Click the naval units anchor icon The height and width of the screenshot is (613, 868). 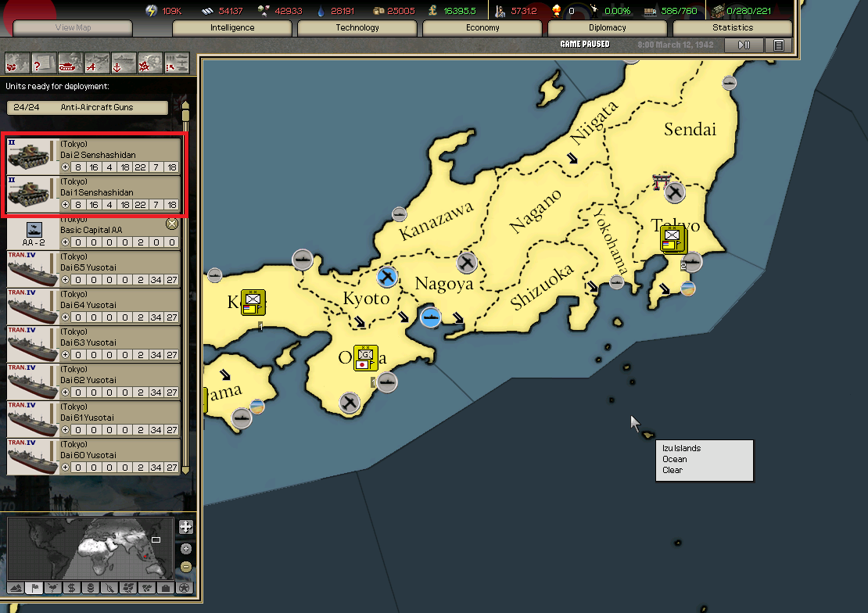(x=123, y=62)
